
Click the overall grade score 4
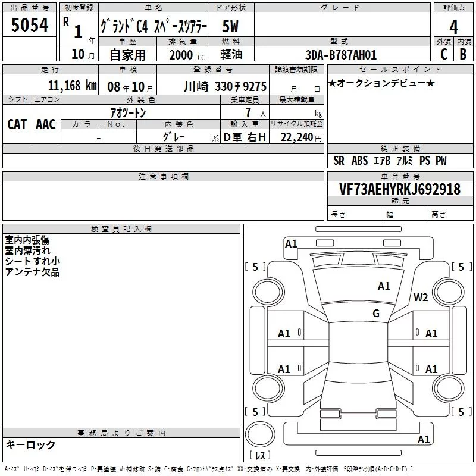[x=453, y=27]
